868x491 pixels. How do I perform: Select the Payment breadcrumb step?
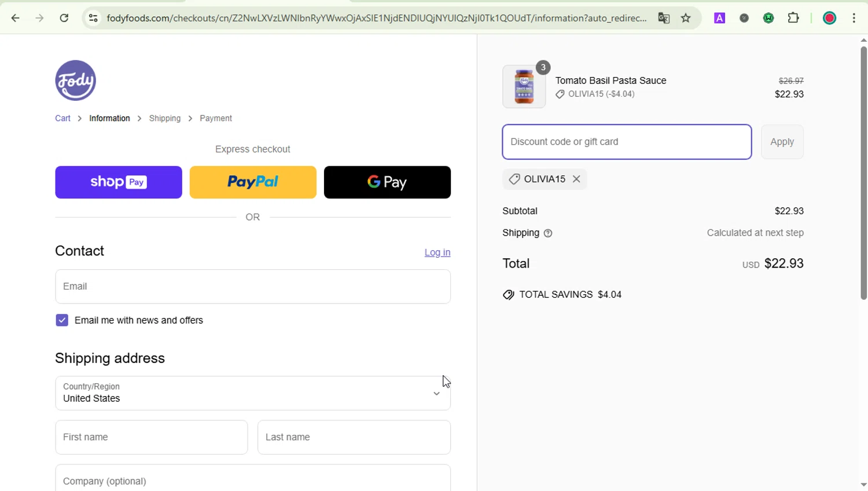coord(216,118)
